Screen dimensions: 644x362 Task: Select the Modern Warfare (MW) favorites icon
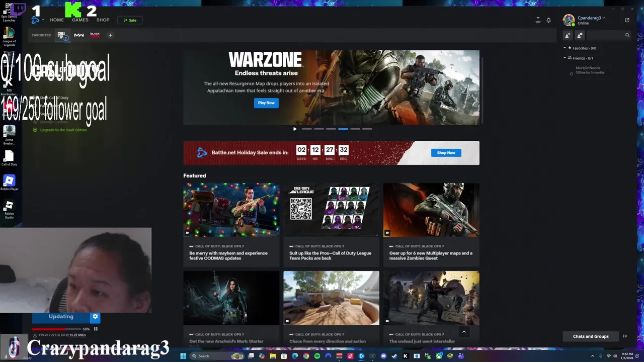[x=79, y=35]
